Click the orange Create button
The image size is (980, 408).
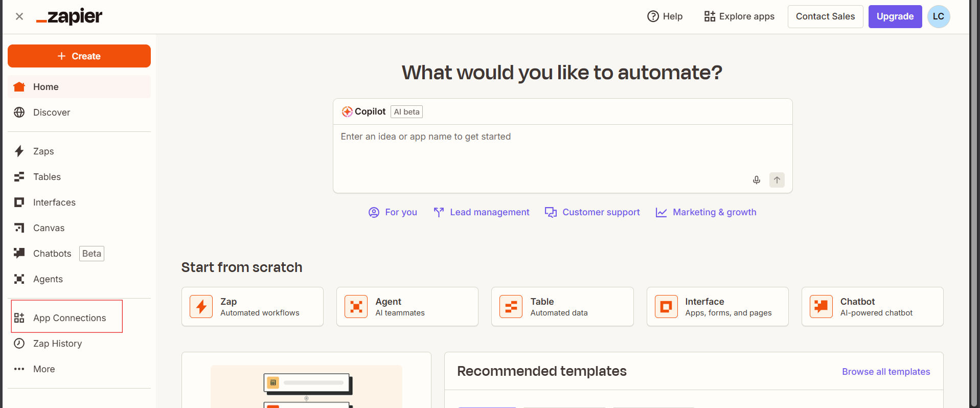click(79, 56)
